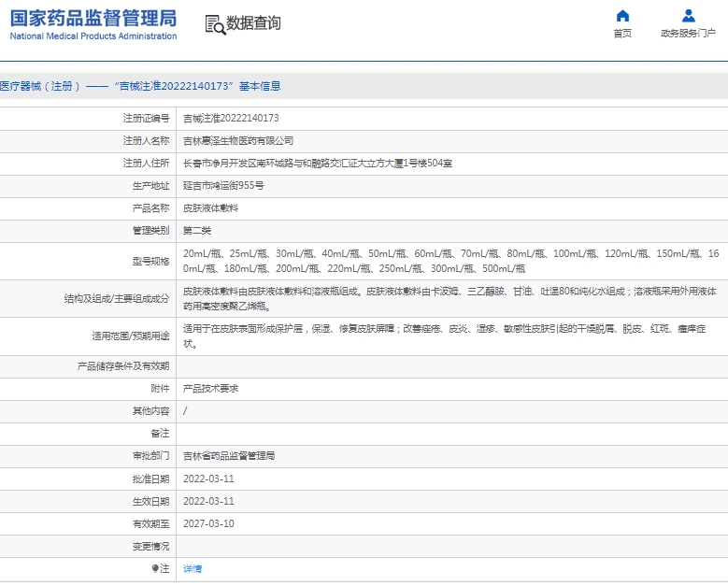Click the 政务服务门户 text link
This screenshot has height=586, width=728.
(688, 34)
